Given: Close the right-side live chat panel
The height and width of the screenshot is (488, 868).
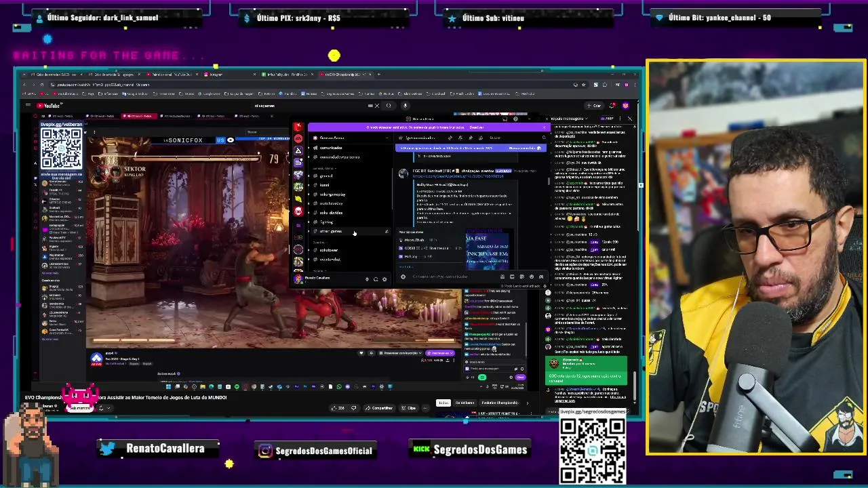Looking at the screenshot, I should coord(630,119).
